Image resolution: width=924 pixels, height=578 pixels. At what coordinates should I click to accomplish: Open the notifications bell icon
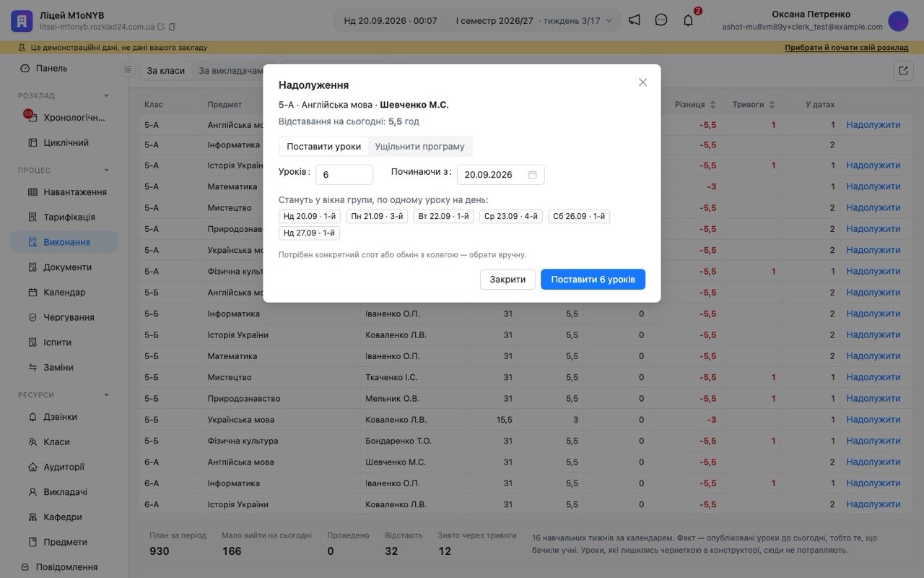point(688,20)
